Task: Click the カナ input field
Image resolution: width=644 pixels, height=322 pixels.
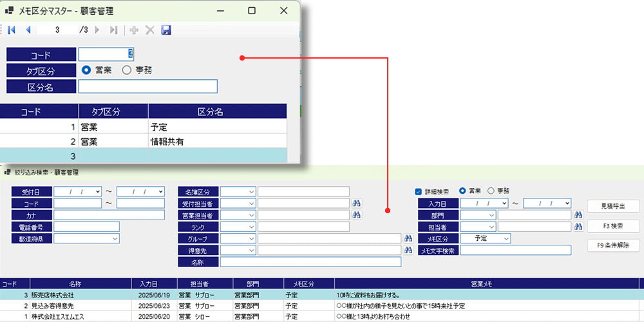Action: tap(109, 215)
